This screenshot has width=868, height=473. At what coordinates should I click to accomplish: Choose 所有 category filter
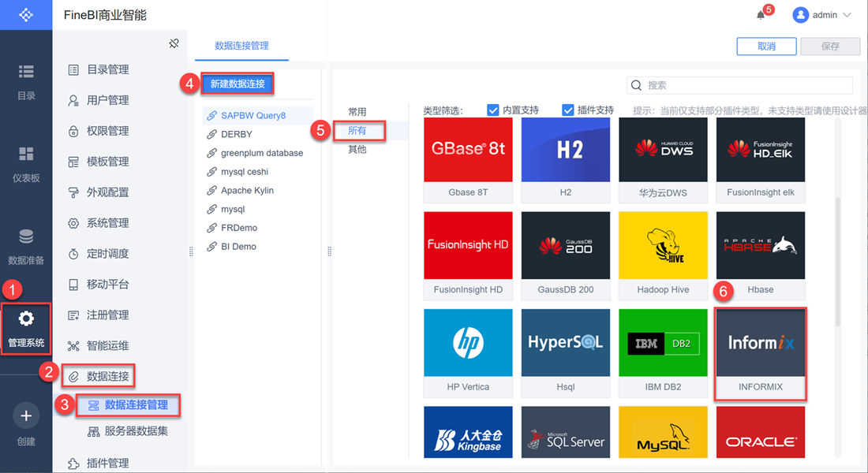click(x=357, y=131)
